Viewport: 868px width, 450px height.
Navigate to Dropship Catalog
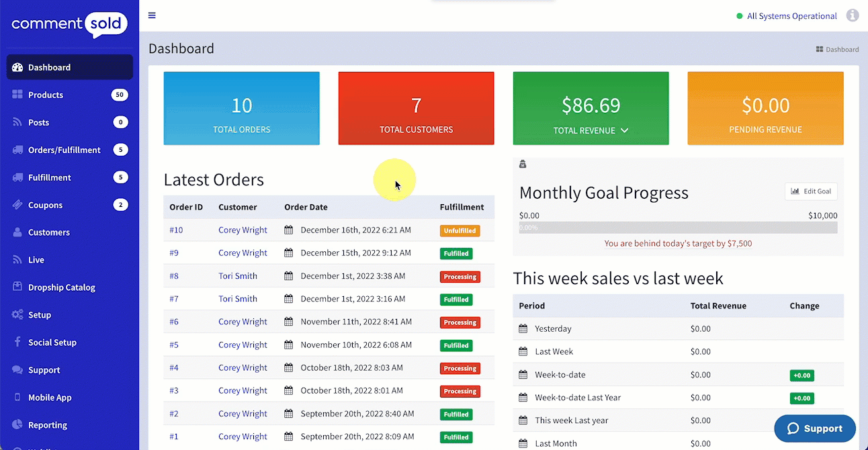tap(70, 287)
